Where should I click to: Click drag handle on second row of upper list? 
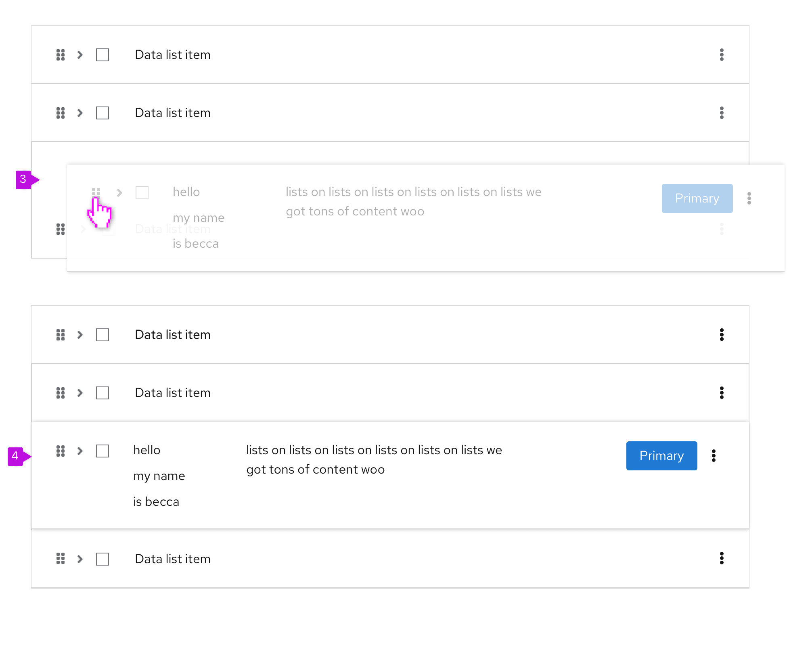pos(61,113)
